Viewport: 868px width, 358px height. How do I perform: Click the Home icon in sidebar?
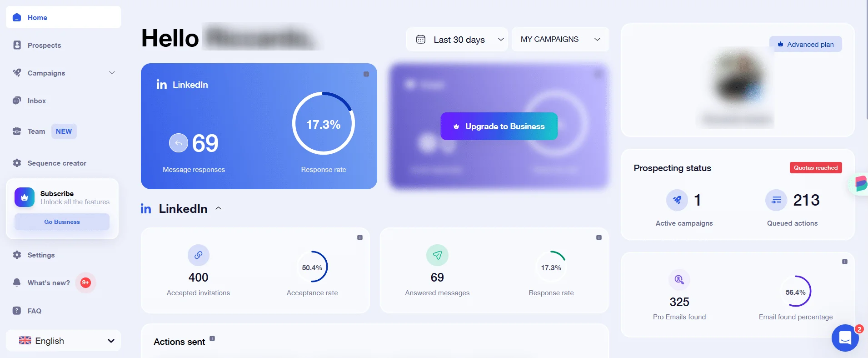tap(17, 17)
